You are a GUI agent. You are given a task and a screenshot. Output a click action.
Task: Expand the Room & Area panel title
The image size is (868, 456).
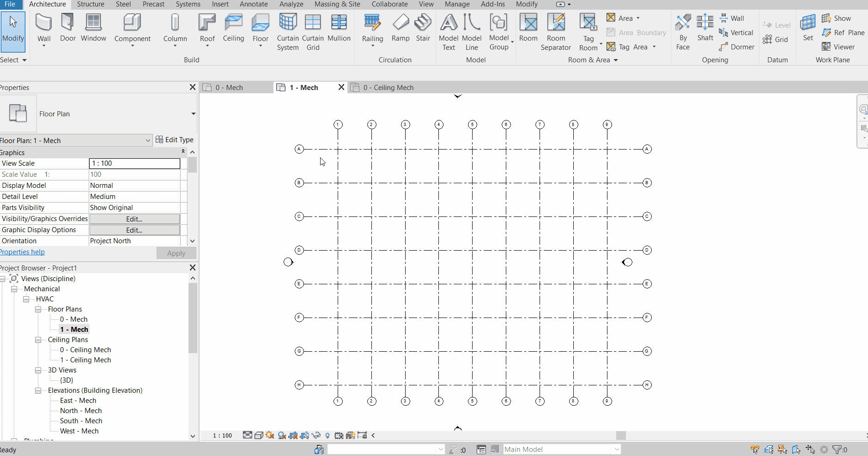click(x=593, y=60)
